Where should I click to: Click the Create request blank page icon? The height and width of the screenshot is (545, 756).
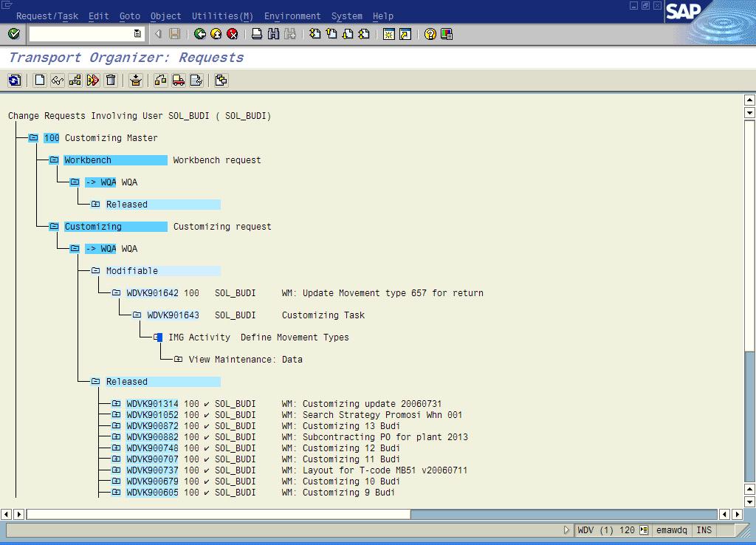point(40,80)
